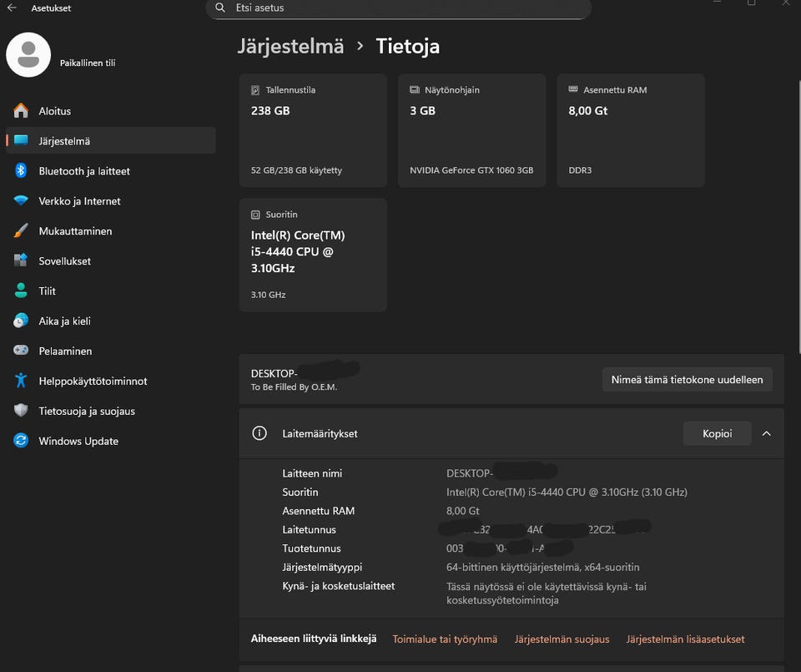
Task: Click the Helppokäyttötoiminnot accessibility icon
Action: click(22, 381)
